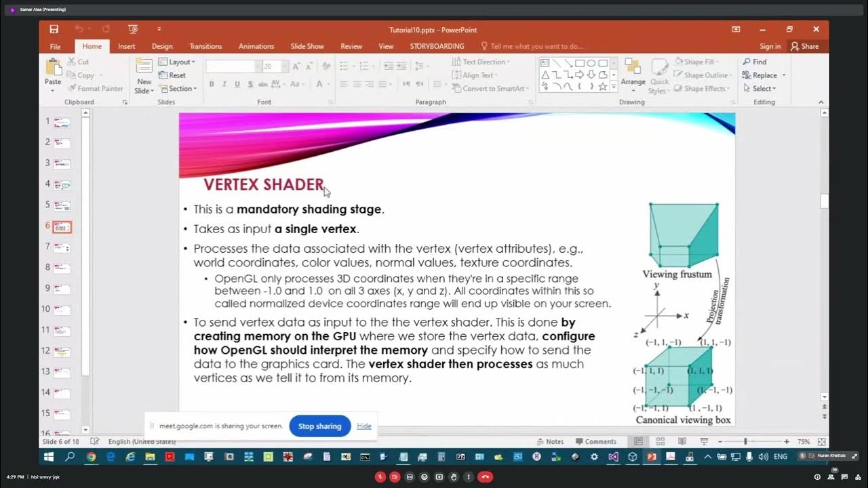Viewport: 868px width, 488px height.
Task: Switch to Normal view in status bar
Action: coord(638,441)
